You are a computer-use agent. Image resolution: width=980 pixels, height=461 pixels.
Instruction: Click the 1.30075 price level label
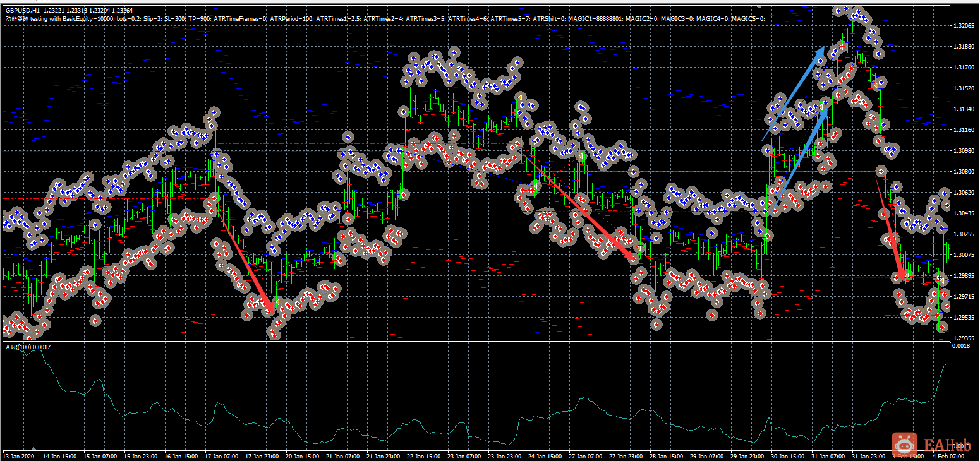pos(964,255)
